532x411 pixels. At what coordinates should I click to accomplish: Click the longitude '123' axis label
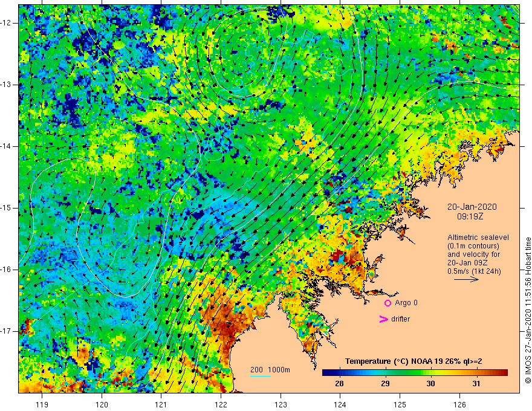click(x=281, y=404)
